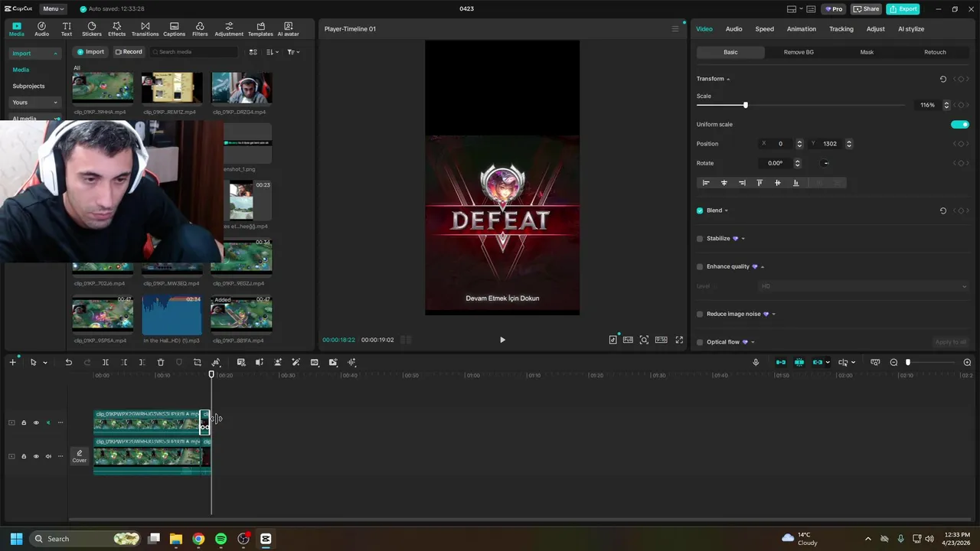Viewport: 980px width, 551px height.
Task: Open the Filters panel
Action: point(200,29)
